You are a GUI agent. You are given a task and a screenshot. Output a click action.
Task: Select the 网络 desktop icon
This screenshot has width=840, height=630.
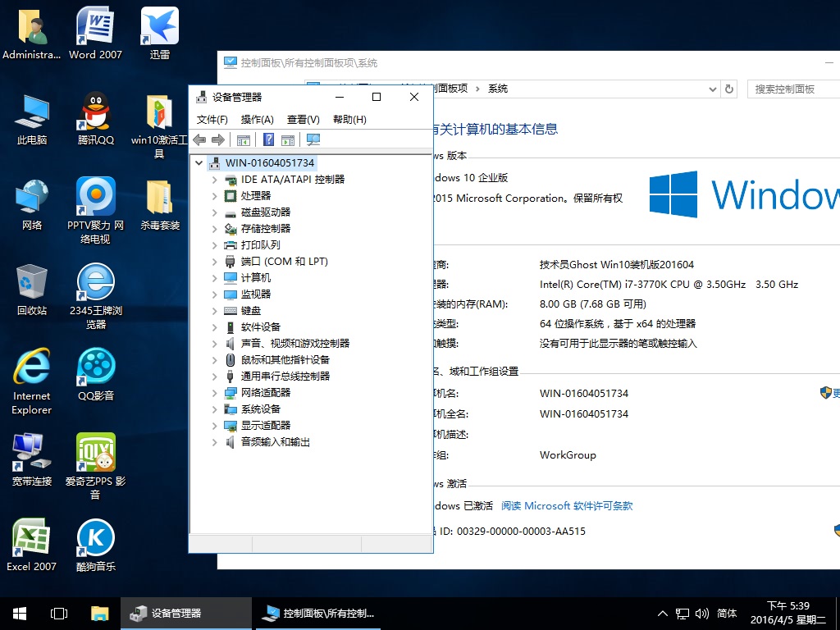pos(32,204)
